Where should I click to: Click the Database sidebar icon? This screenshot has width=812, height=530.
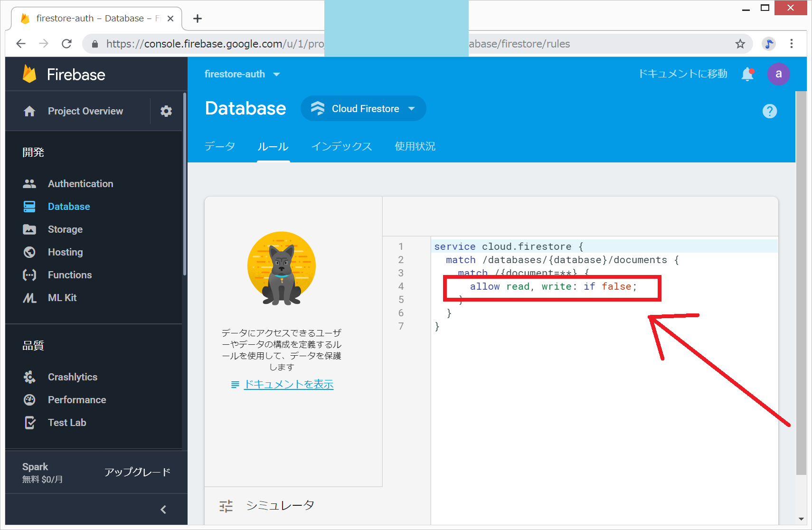click(x=29, y=207)
